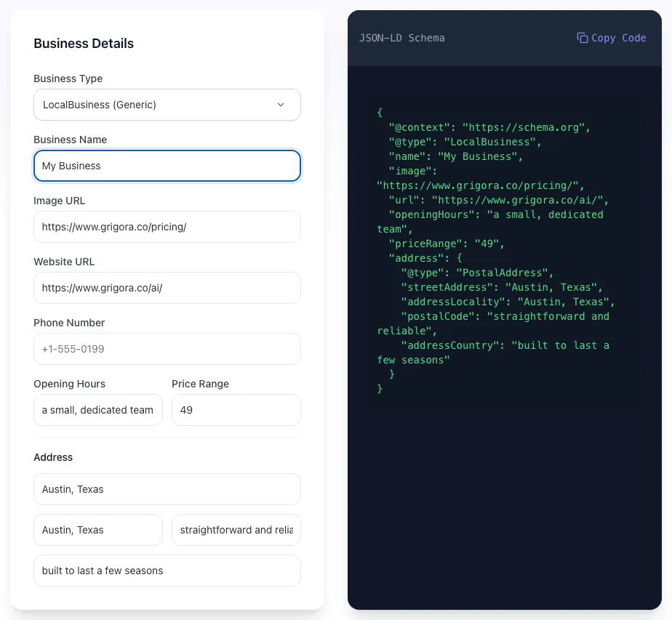Click the 'Phone Number' label
The height and width of the screenshot is (620, 672).
69,323
